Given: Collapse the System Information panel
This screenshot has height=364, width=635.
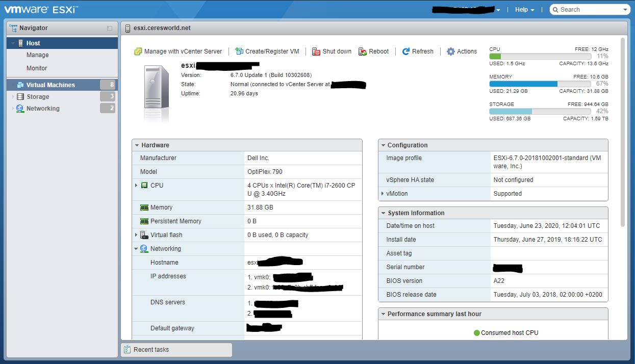Looking at the screenshot, I should (x=383, y=213).
